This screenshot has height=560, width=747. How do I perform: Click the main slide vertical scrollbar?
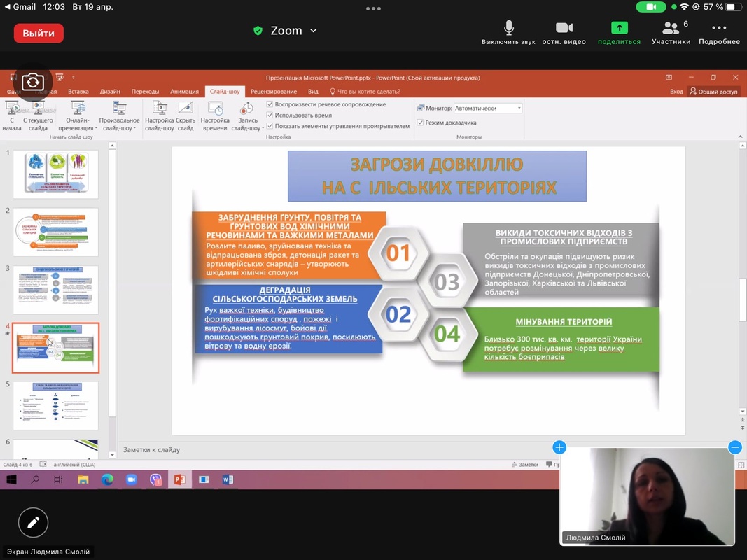[742, 300]
